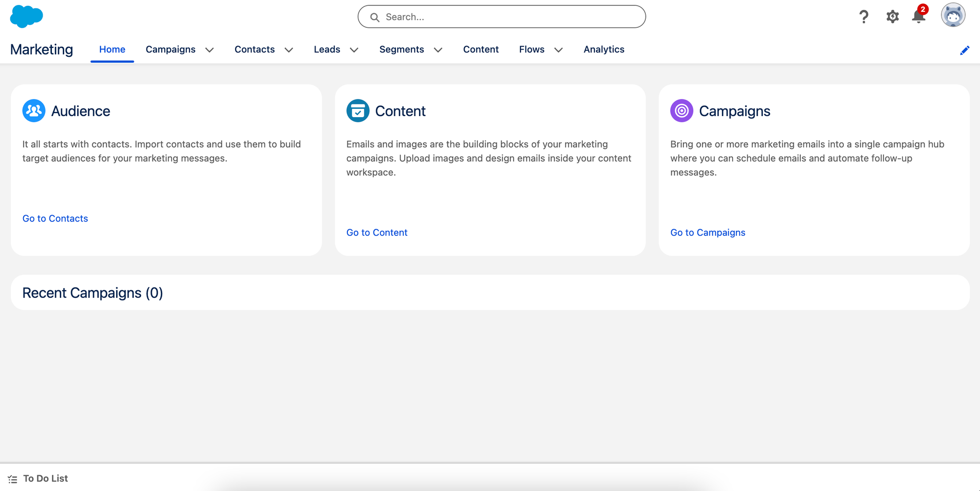Click the Go to Contacts link
Image resolution: width=980 pixels, height=491 pixels.
point(55,218)
